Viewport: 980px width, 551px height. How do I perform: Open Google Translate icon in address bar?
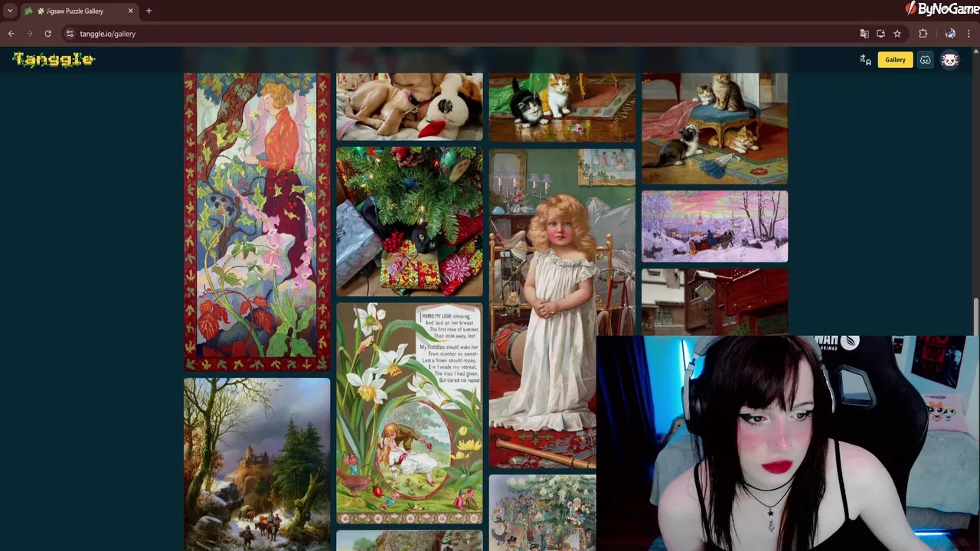pos(864,34)
